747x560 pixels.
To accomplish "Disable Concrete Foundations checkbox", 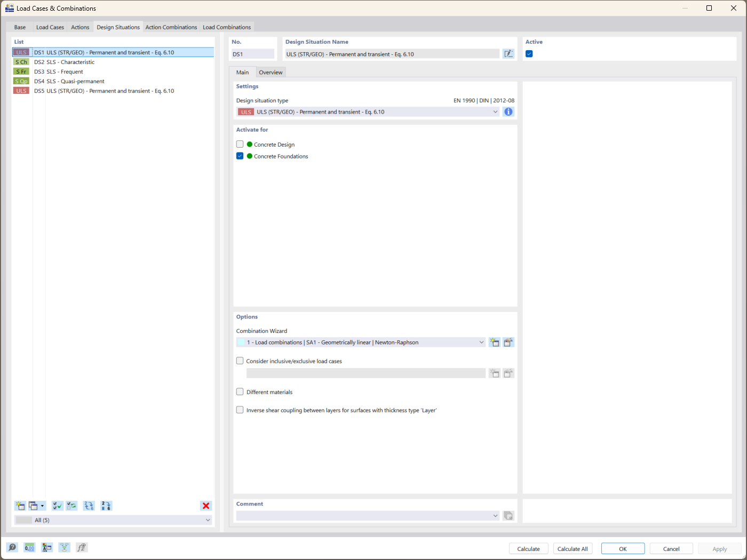I will 240,156.
